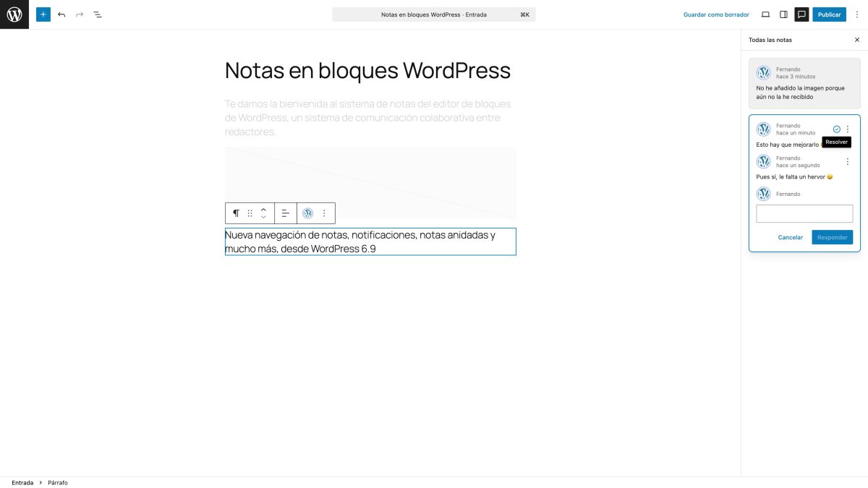Open the document overview list icon
The width and height of the screenshot is (868, 488).
click(97, 14)
